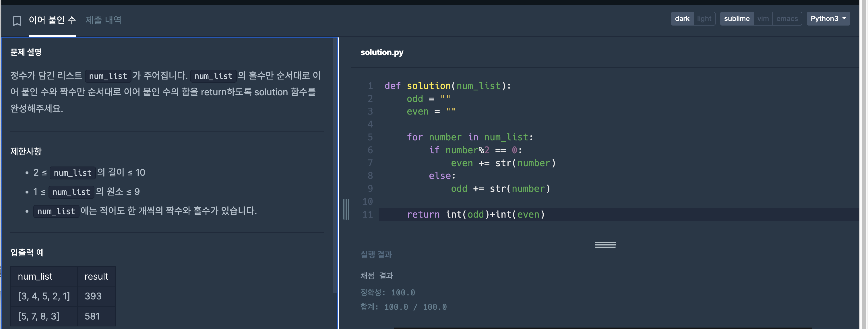Click the 실행 결과 section label
Image resolution: width=868 pixels, height=329 pixels.
(376, 254)
